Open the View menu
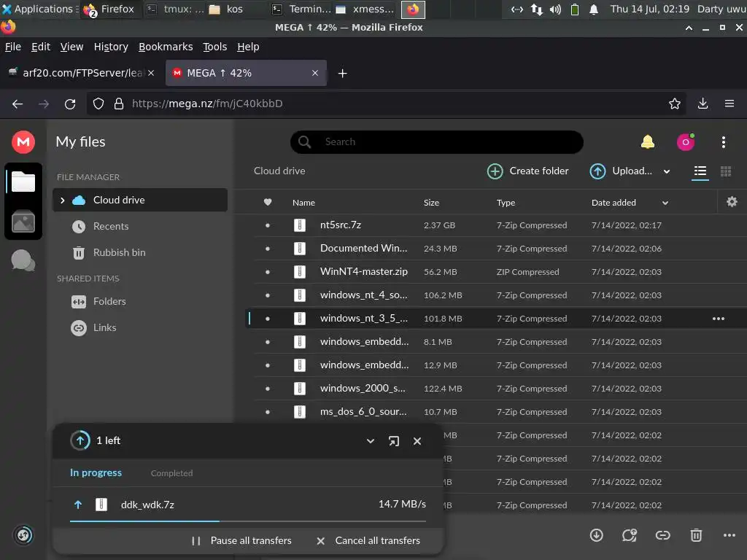The width and height of the screenshot is (747, 560). click(x=71, y=47)
